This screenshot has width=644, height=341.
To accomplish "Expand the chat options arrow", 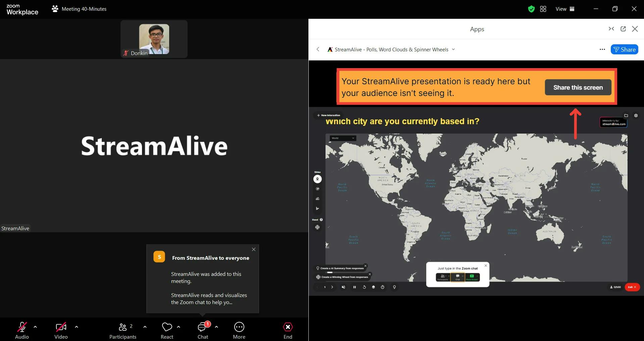I will [216, 327].
